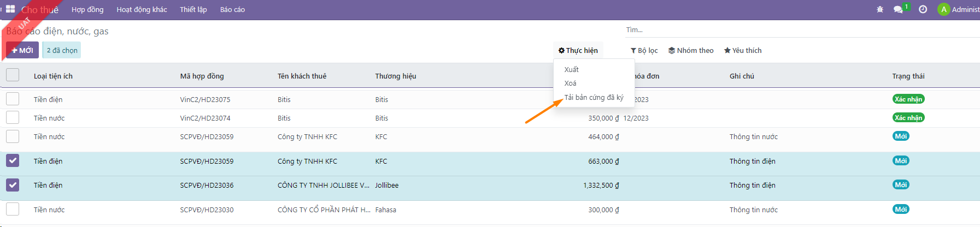Open contract VinC2/HD23075 cell
Viewport: 980px width, 227px height.
click(x=205, y=99)
